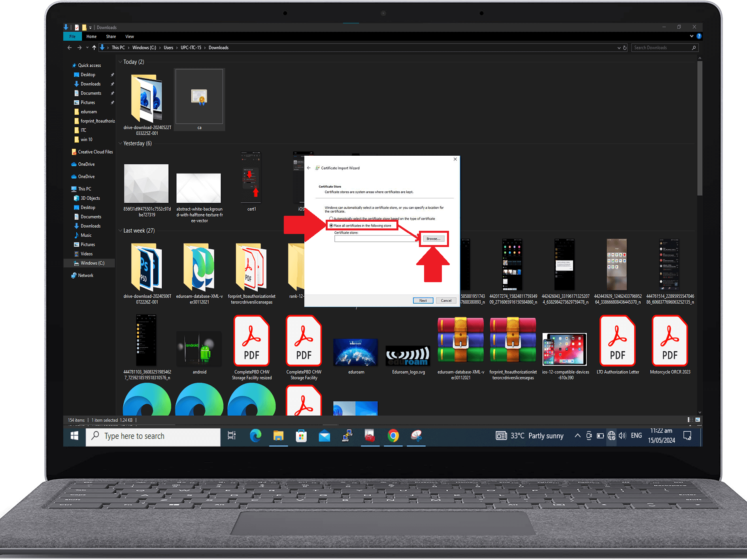Viewport: 747px width, 560px height.
Task: Go back in Certificate Import Wizard
Action: 309,168
